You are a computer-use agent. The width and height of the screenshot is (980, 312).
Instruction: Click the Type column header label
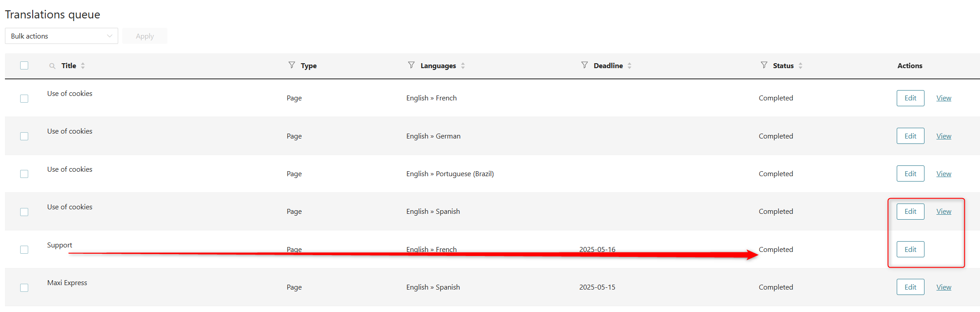pos(308,65)
